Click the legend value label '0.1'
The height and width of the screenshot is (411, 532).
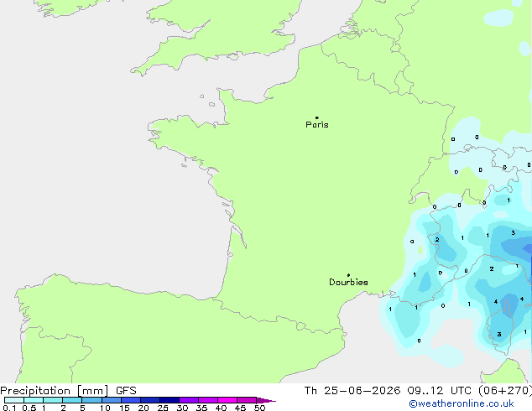pos(9,408)
